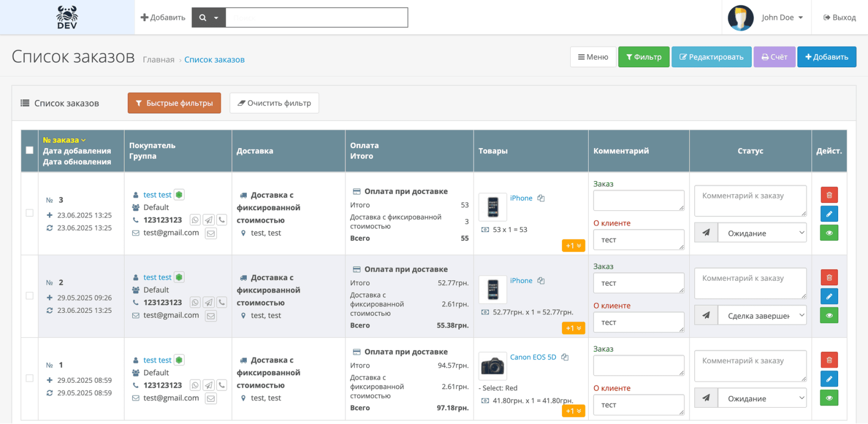Open status dropdown for order No. 1
868x424 pixels.
762,399
